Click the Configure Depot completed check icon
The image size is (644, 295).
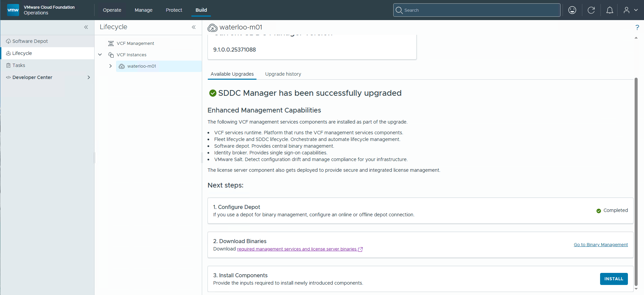point(599,211)
